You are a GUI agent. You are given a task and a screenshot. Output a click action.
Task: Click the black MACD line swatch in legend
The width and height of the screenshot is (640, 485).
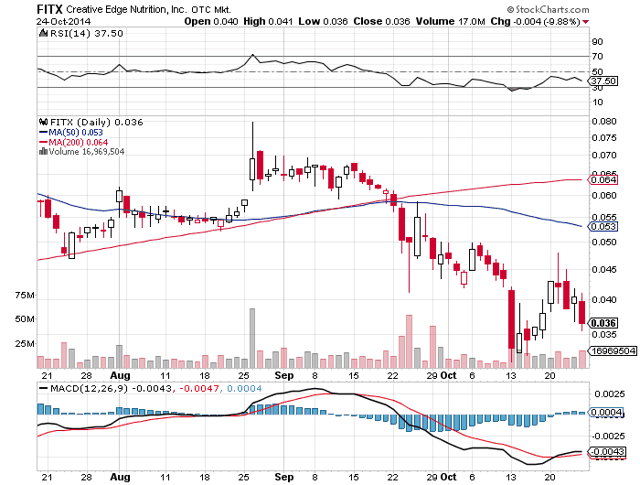(x=43, y=388)
